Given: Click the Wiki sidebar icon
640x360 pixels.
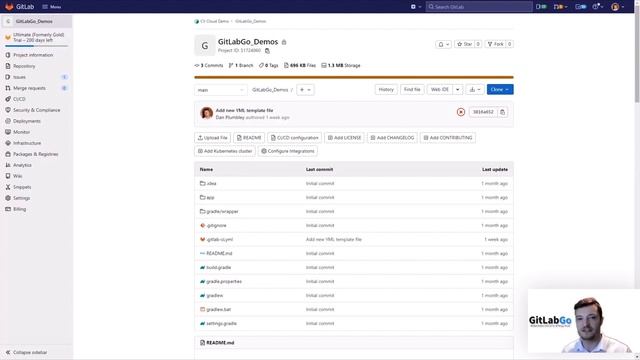Looking at the screenshot, I should [x=8, y=176].
